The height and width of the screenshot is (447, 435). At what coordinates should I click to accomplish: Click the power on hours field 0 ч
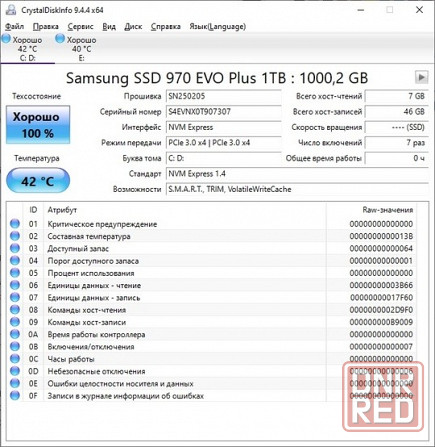[x=397, y=158]
